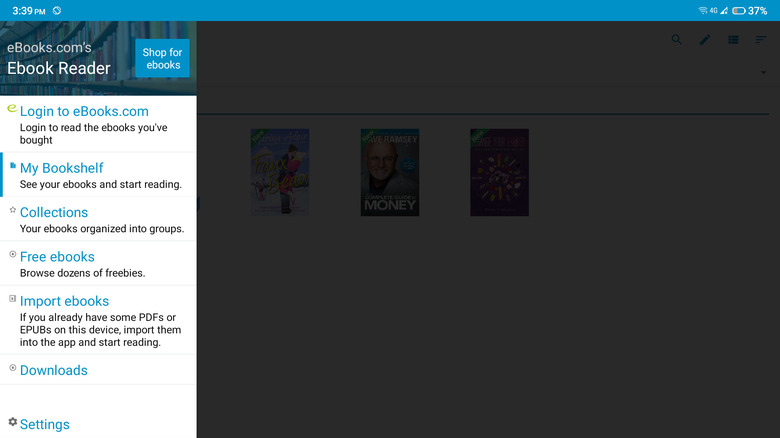Click the pencil edit icon
Screen dimensions: 780x438
tap(705, 40)
